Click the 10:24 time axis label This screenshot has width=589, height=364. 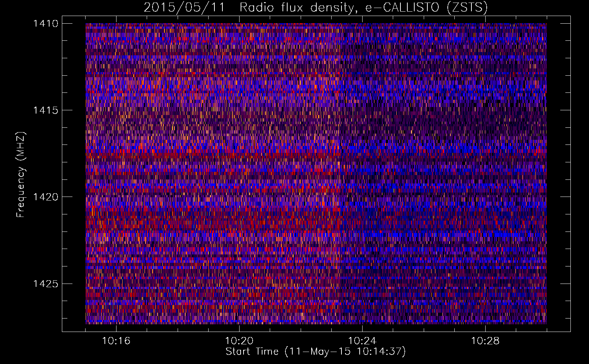[362, 341]
